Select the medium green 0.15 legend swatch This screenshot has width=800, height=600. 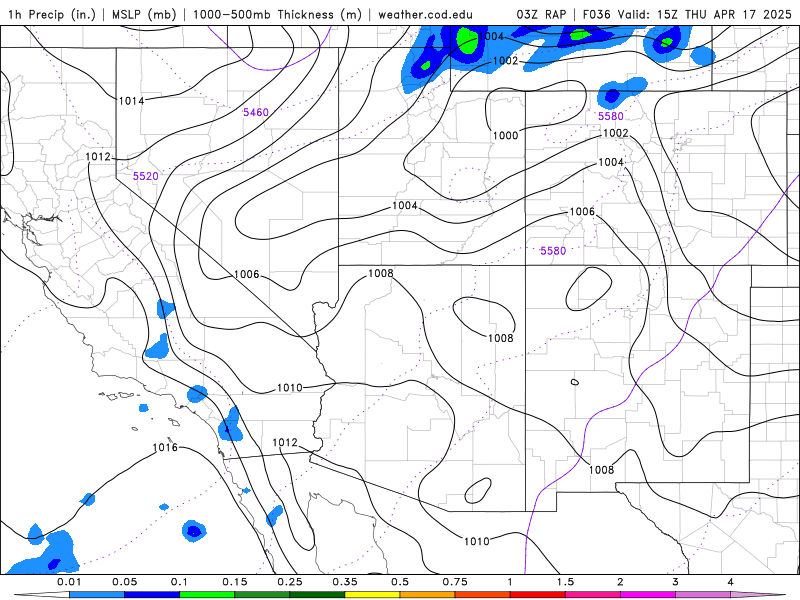(262, 595)
